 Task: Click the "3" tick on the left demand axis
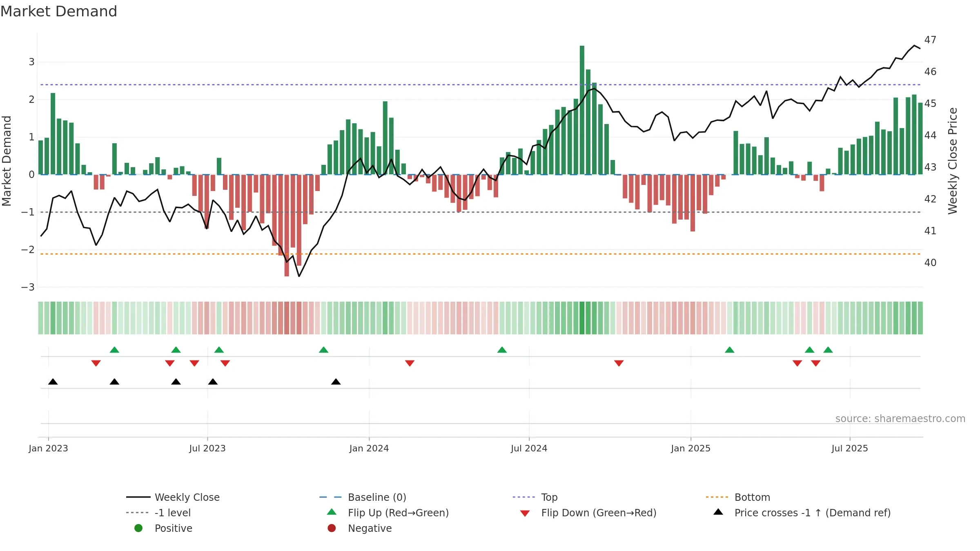[31, 62]
